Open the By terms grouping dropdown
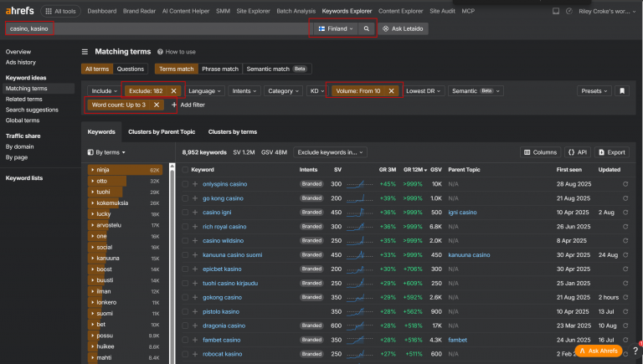The width and height of the screenshot is (643, 364). pos(106,152)
